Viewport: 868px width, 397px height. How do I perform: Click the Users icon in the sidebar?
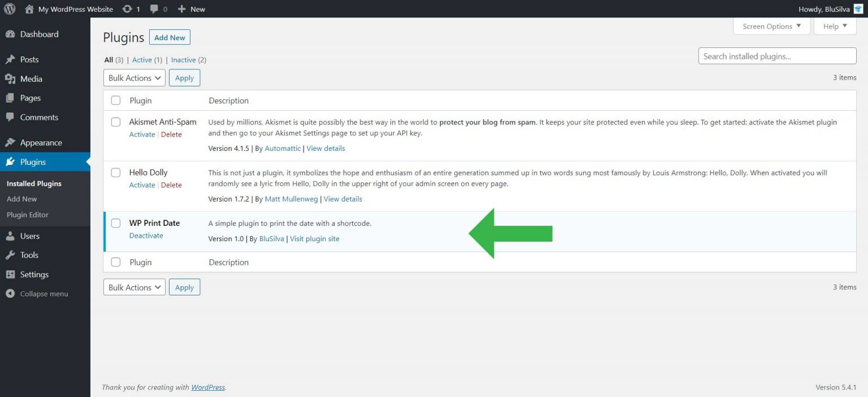[x=11, y=235]
